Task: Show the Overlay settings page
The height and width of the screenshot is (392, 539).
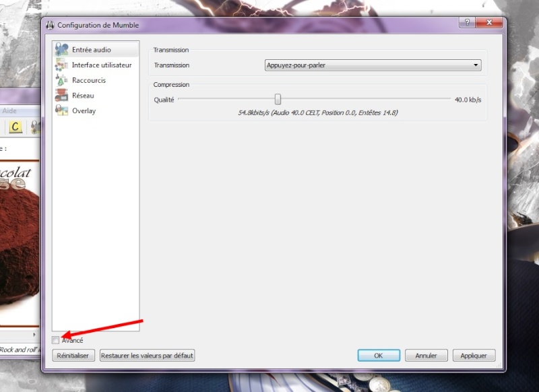Action: coord(96,110)
